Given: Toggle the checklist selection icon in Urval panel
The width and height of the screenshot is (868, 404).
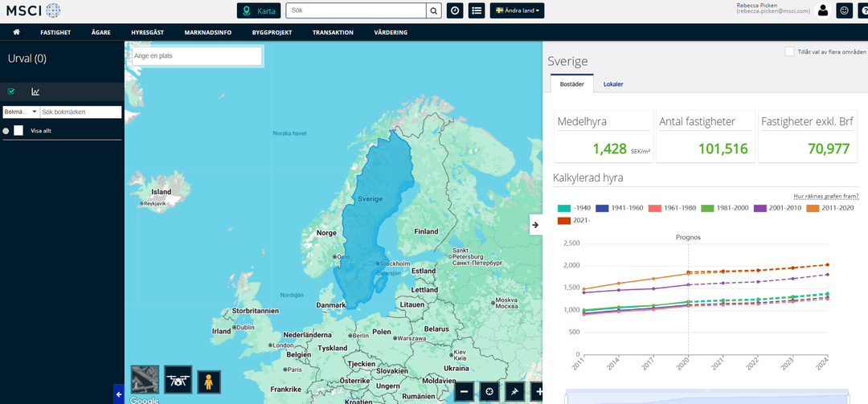Looking at the screenshot, I should point(11,92).
